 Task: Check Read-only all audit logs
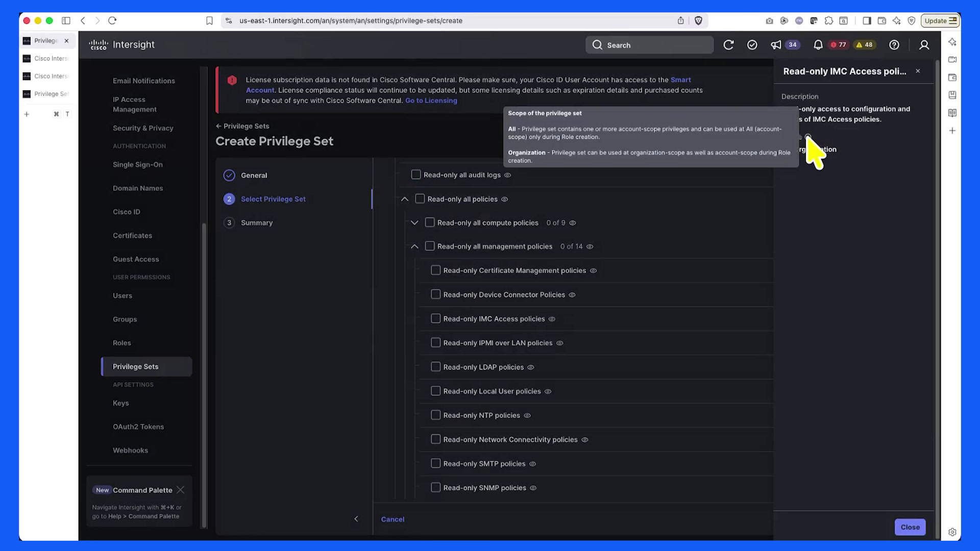(416, 174)
